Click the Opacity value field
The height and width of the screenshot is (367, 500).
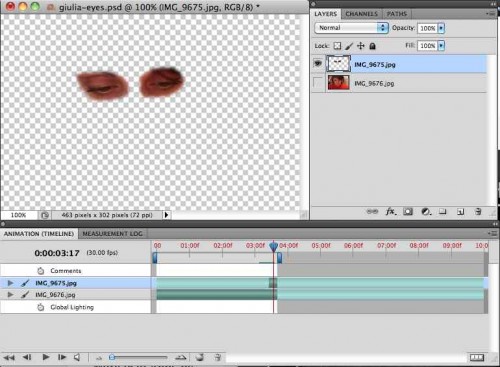point(427,28)
